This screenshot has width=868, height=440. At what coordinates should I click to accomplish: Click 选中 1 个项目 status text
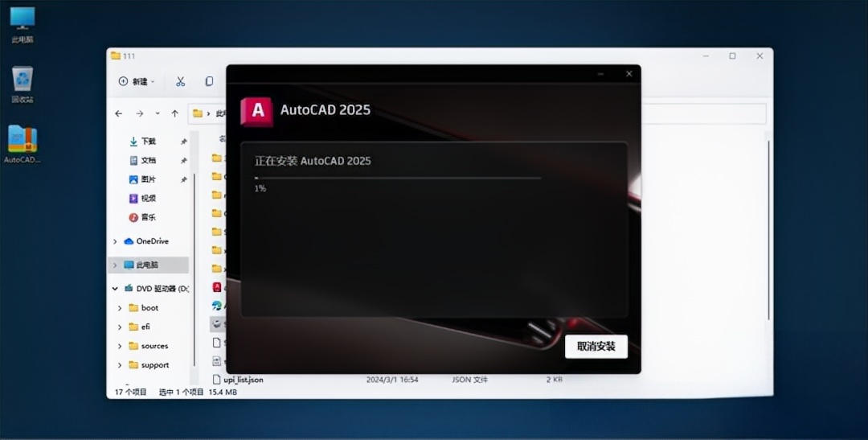(181, 392)
